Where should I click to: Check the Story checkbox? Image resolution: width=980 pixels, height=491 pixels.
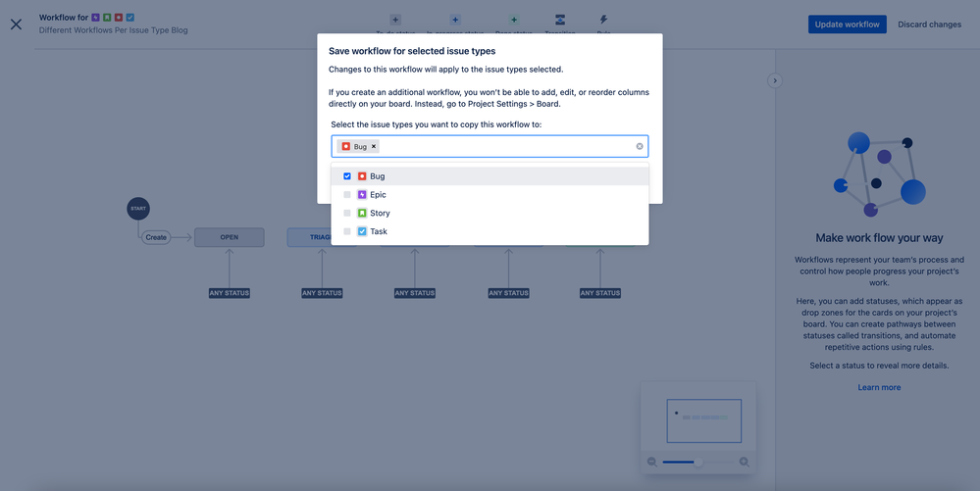pos(347,213)
